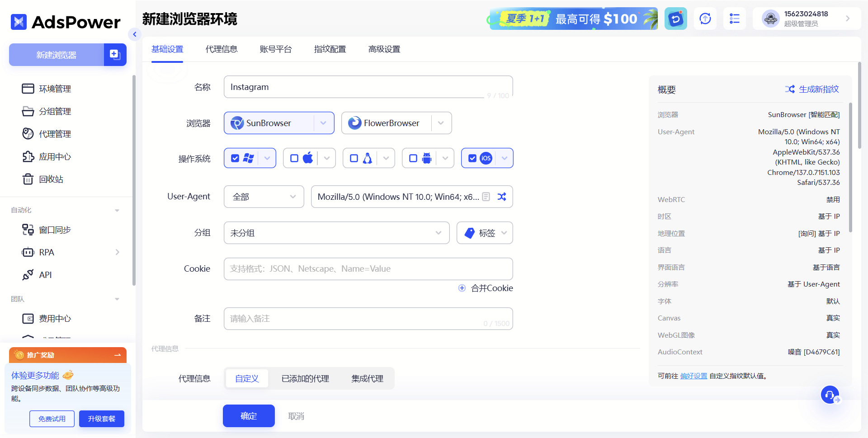This screenshot has height=438, width=868.
Task: Click the summer promo banner
Action: point(573,19)
